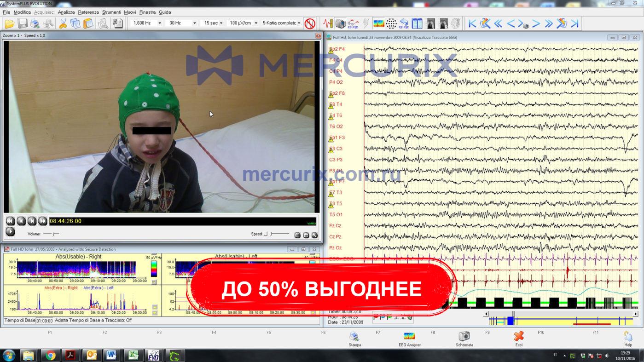Click the Stampa printer icon
The image size is (644, 362).
[354, 339]
